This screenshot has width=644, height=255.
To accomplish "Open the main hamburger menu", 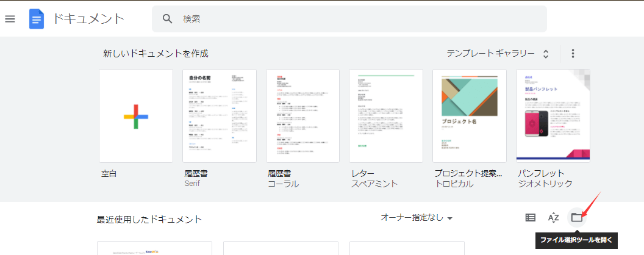I will coord(10,19).
